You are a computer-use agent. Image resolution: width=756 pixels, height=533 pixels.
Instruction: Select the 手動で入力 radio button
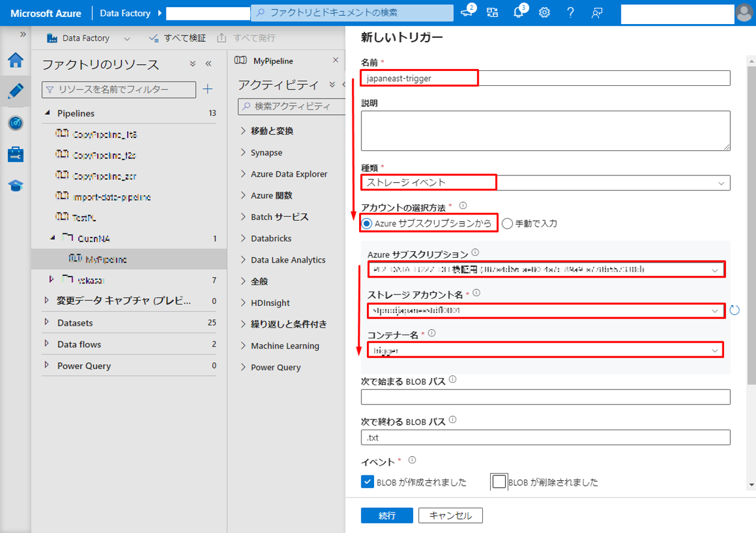click(x=507, y=224)
